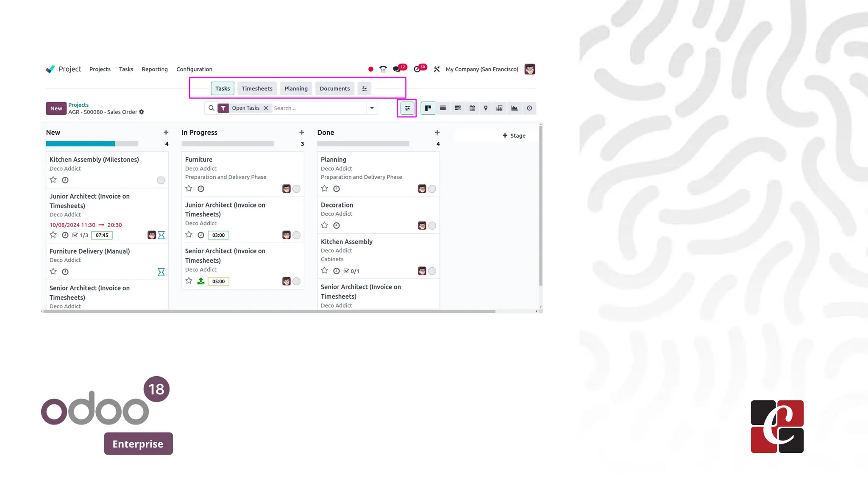Open project settings gear next to Sales Order
The width and height of the screenshot is (868, 488).
[x=142, y=112]
